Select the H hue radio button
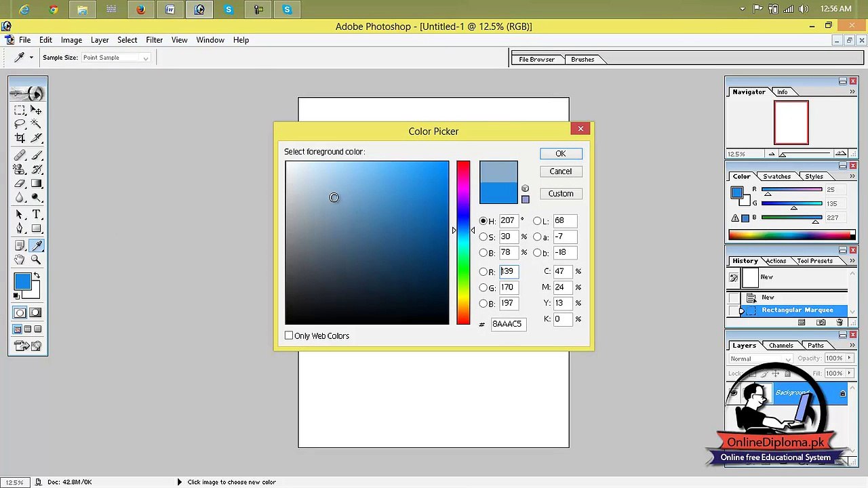Image resolution: width=868 pixels, height=488 pixels. (484, 221)
